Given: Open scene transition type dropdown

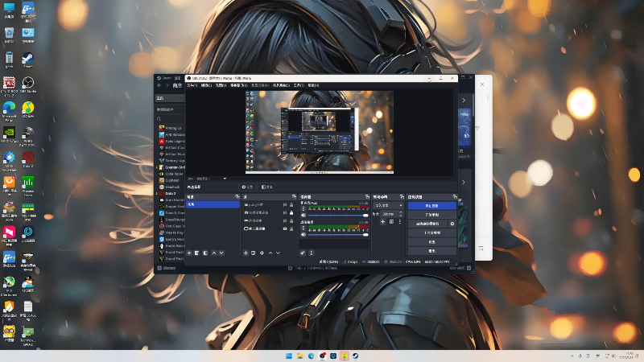Looking at the screenshot, I should [388, 205].
